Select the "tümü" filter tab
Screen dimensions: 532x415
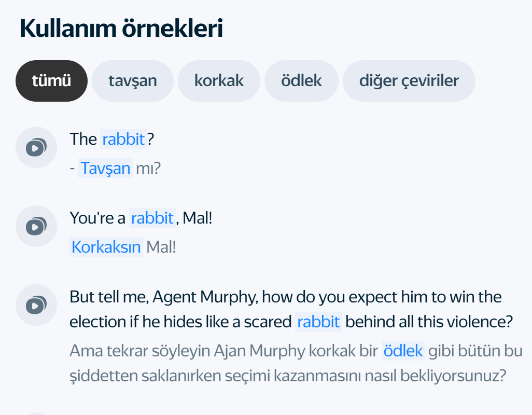click(x=51, y=81)
